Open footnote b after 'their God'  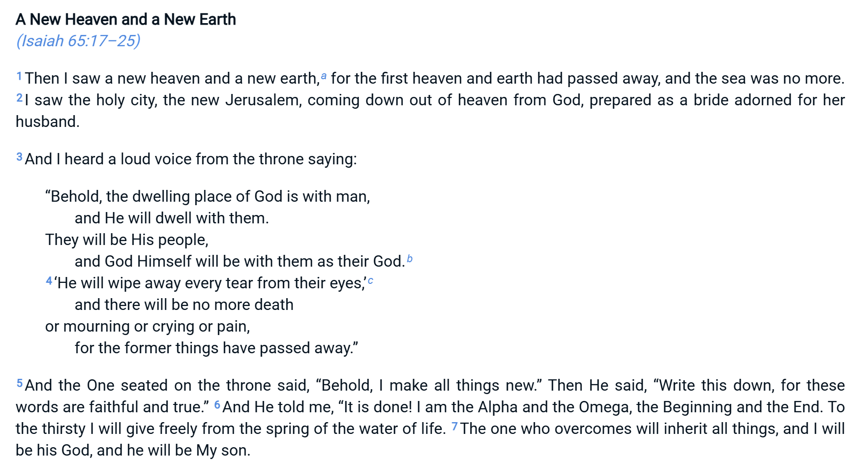tap(410, 259)
